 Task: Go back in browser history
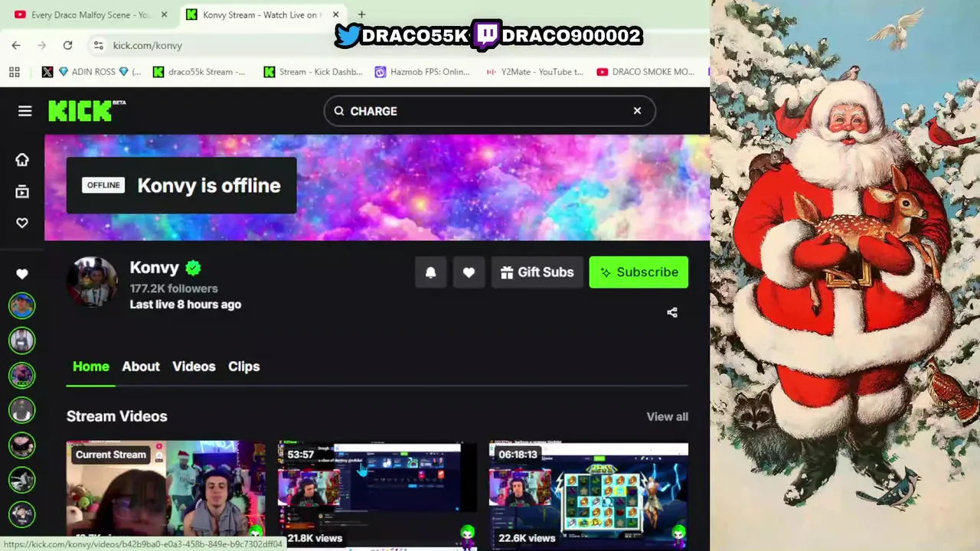pos(16,45)
